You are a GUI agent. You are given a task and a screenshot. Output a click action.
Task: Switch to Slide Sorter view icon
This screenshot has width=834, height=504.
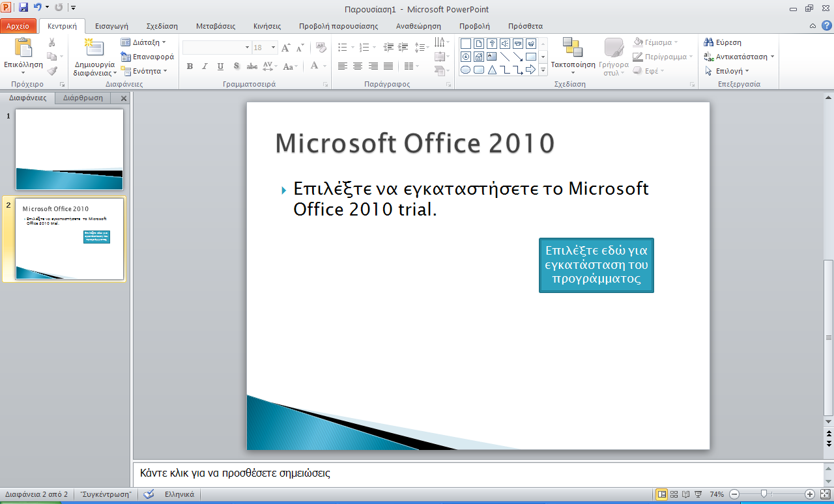point(674,494)
